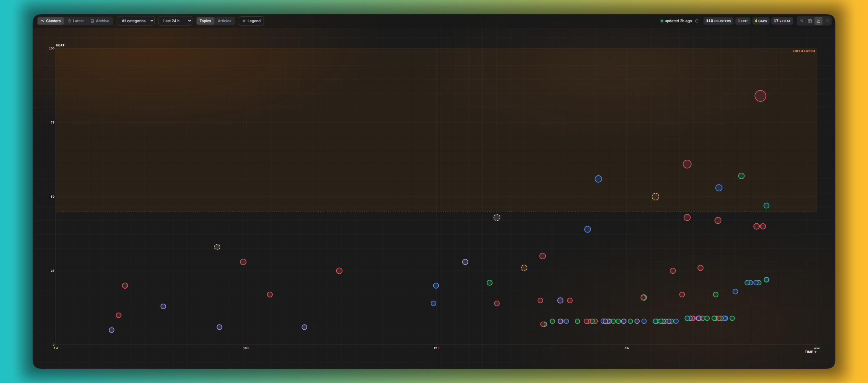Open the Last 24 h time range dropdown
Image resolution: width=868 pixels, height=383 pixels.
[175, 21]
